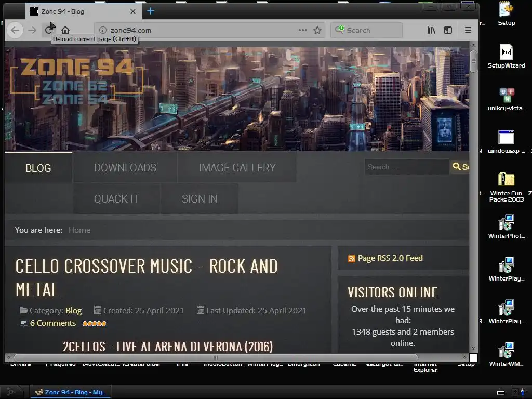Select the windowsxp desktop icon
Image resolution: width=532 pixels, height=399 pixels.
coord(506,141)
